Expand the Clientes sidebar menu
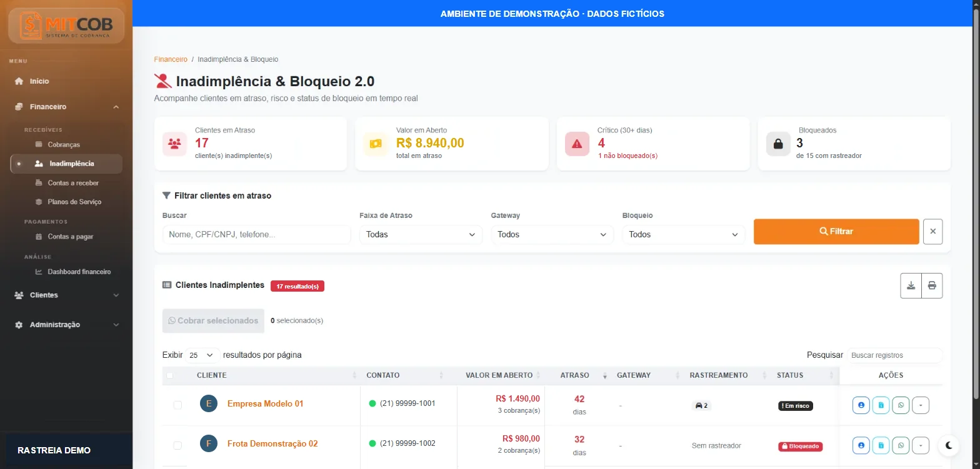 click(x=66, y=295)
